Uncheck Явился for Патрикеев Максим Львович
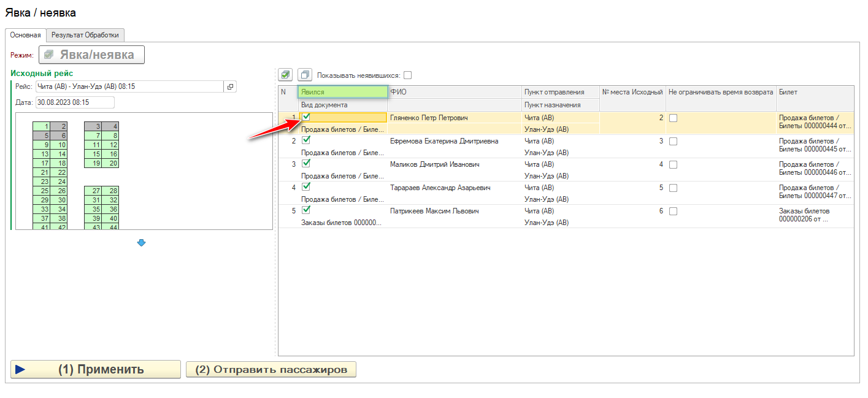 [307, 210]
